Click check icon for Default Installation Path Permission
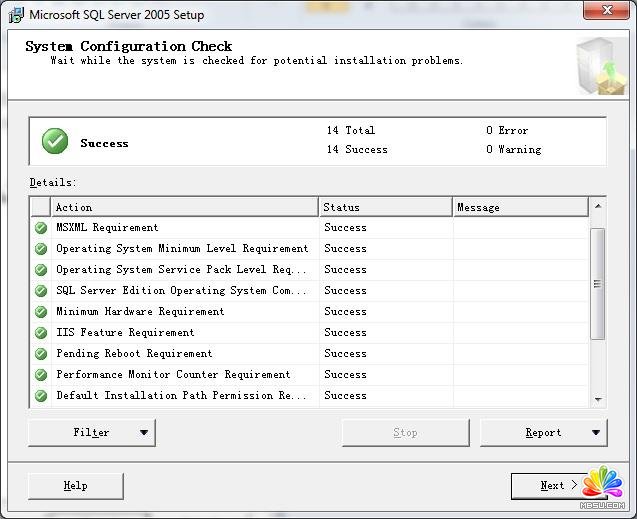This screenshot has height=519, width=637. click(41, 396)
